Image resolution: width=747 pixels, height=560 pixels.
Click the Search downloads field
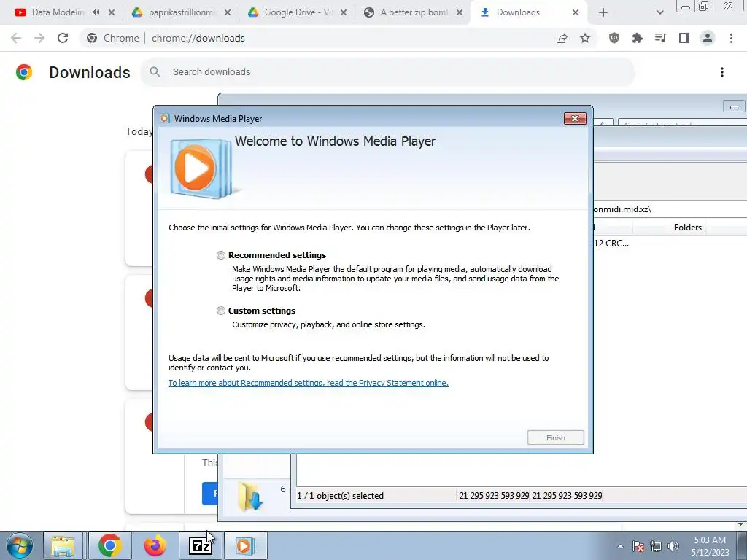coord(387,72)
